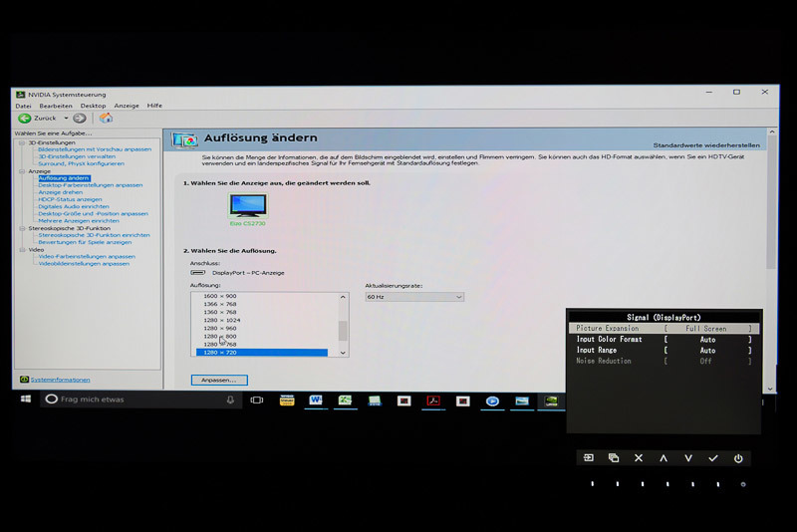Click Standardwerte wiederherstellen link
The image size is (797, 532).
(706, 145)
